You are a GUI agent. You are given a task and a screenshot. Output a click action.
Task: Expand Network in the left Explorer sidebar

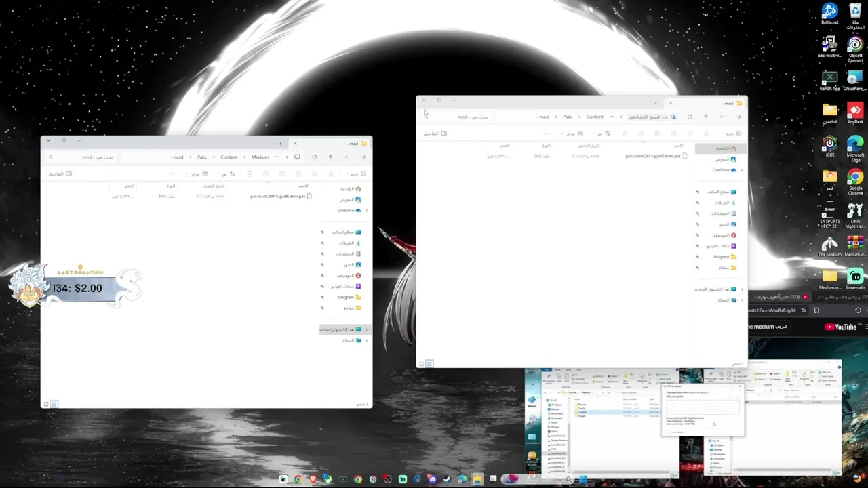point(367,340)
